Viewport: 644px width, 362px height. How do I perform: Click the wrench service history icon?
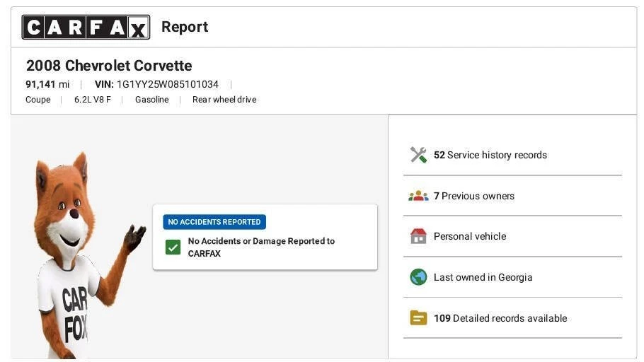(x=418, y=155)
